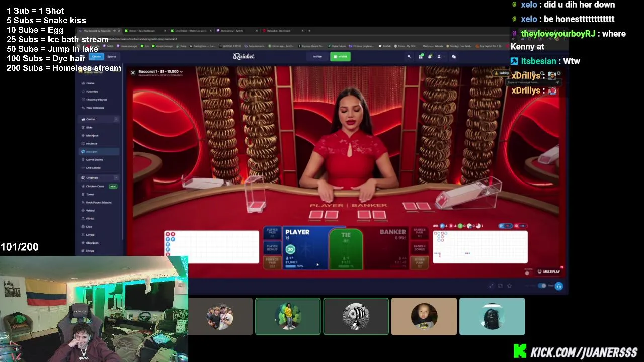Viewport: 644px width, 362px height.
Task: Switch to the Twitch browser tab
Action: (x=236, y=31)
